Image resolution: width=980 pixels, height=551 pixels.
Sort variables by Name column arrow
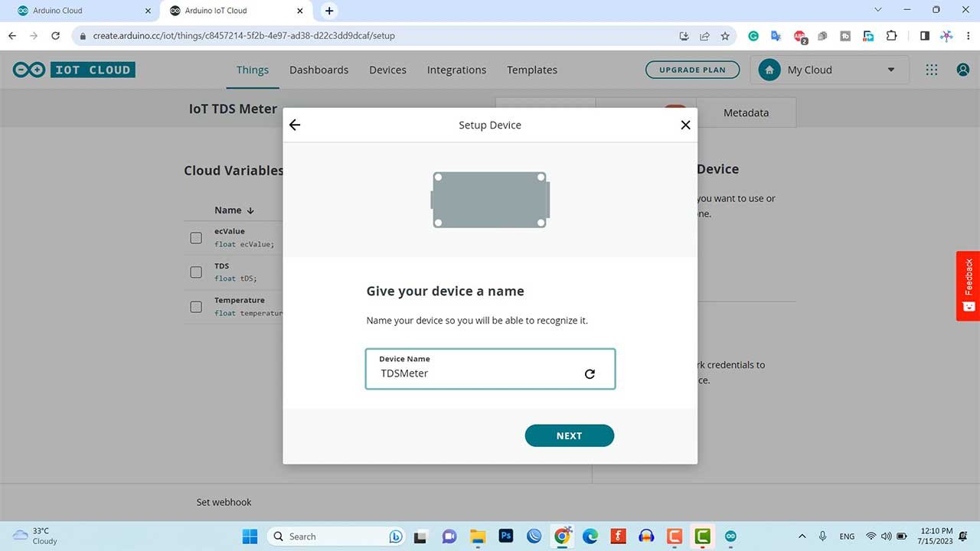click(x=250, y=210)
